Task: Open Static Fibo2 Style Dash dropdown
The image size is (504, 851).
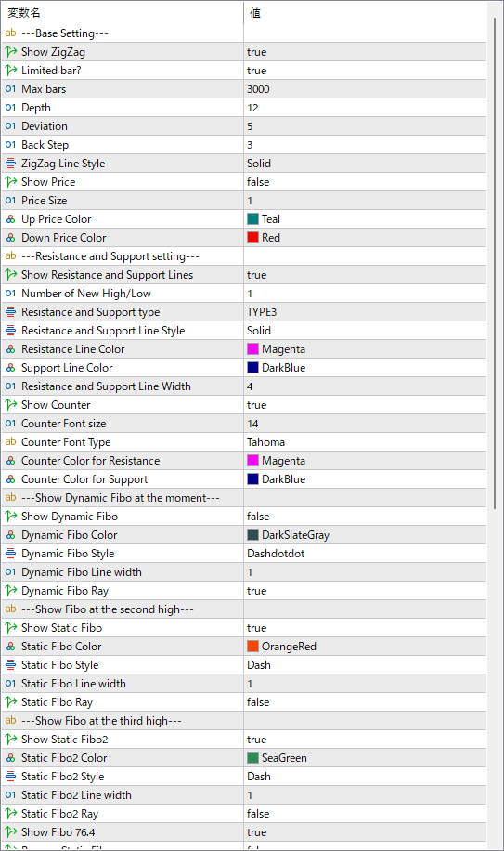Action: (365, 777)
